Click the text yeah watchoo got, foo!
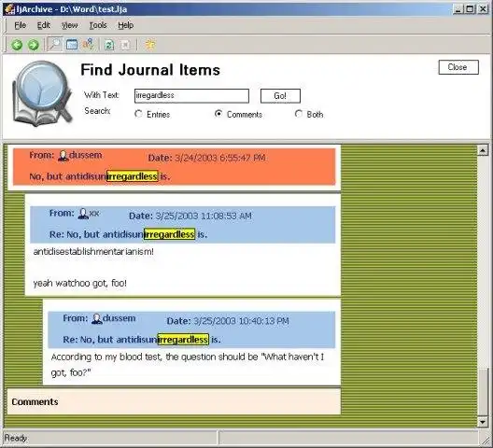 (x=80, y=283)
